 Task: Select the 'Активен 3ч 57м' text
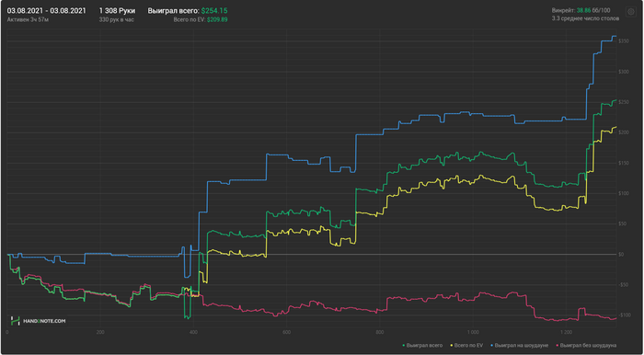click(28, 19)
